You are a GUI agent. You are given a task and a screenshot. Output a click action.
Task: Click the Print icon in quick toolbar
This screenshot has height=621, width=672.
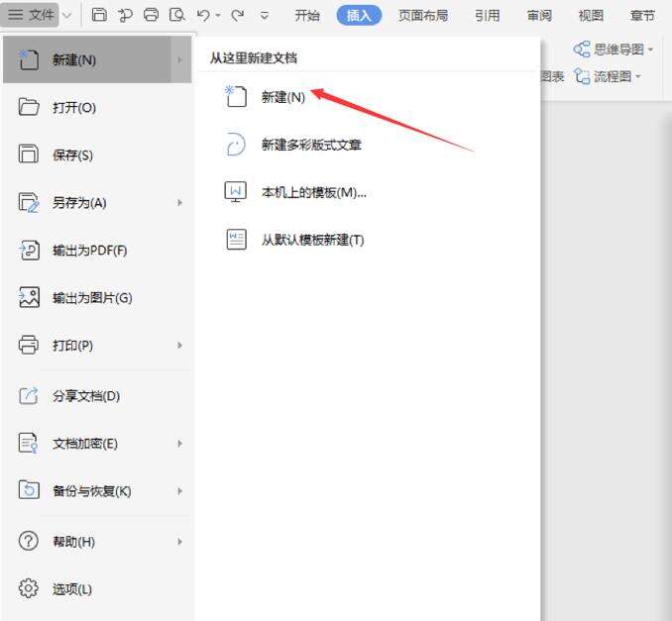[x=151, y=15]
